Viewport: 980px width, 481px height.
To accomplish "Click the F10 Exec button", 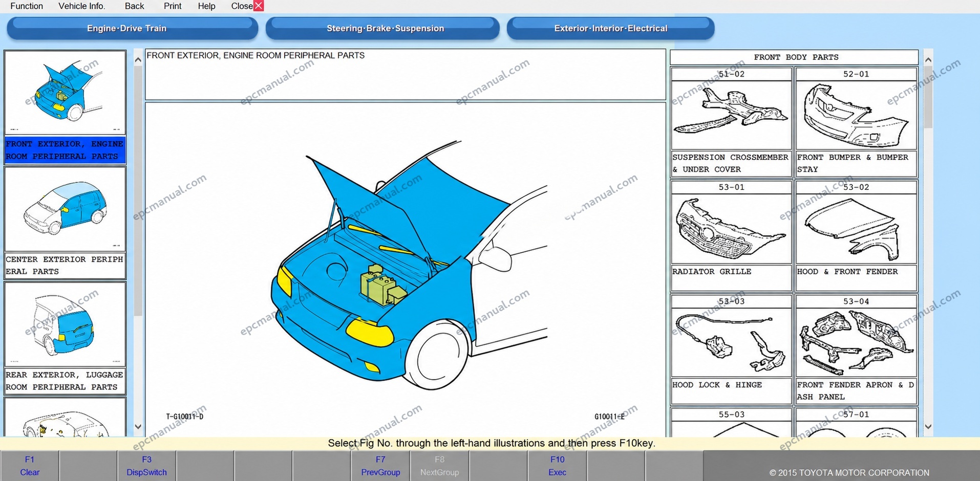I will [x=557, y=466].
